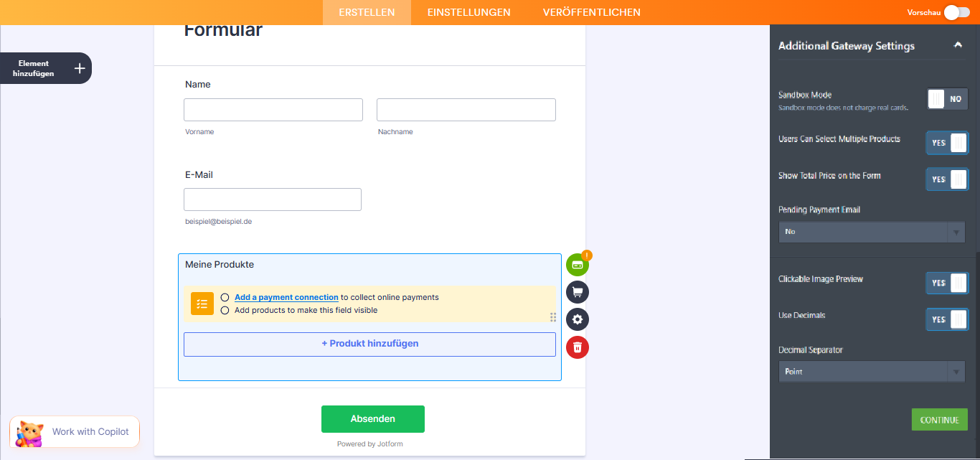Click the plus icon on Element hinzufügen
Viewport: 980px width, 460px height.
tap(78, 67)
